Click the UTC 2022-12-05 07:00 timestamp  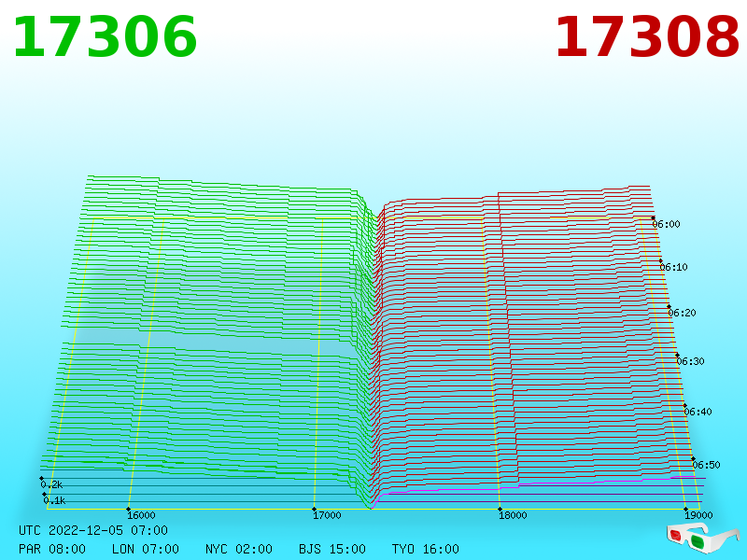click(93, 530)
